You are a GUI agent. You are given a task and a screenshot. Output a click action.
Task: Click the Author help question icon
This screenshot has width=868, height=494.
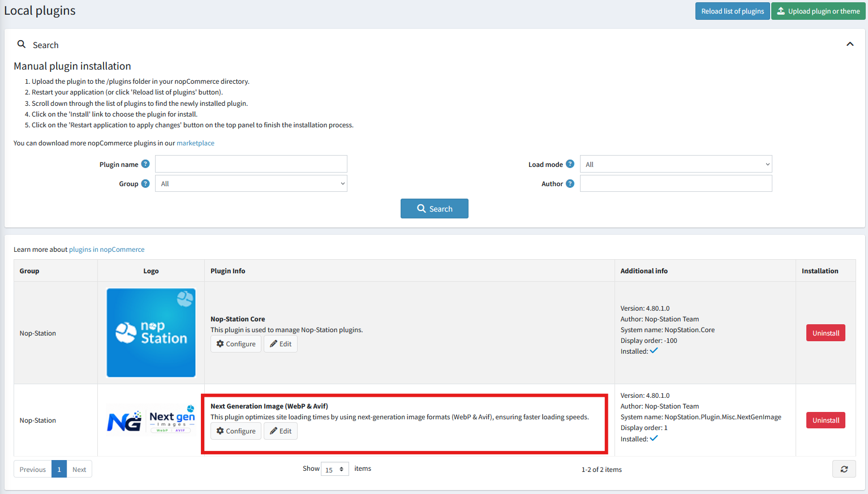(570, 183)
